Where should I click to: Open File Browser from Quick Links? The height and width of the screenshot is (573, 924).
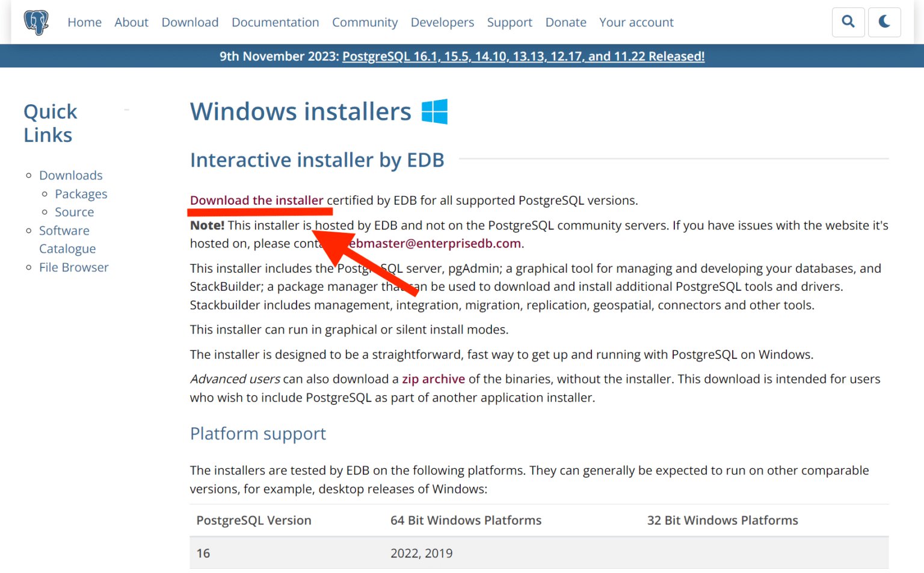[73, 267]
